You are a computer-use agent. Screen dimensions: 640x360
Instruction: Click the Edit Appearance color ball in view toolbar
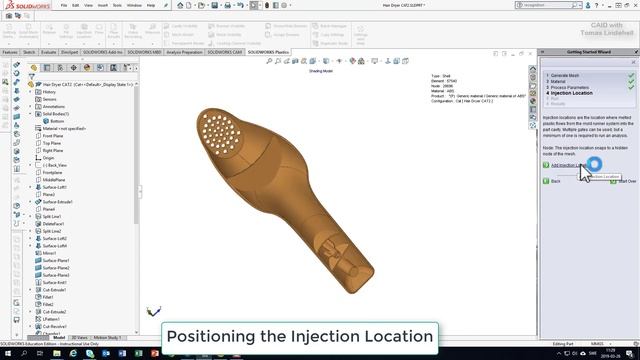click(352, 61)
